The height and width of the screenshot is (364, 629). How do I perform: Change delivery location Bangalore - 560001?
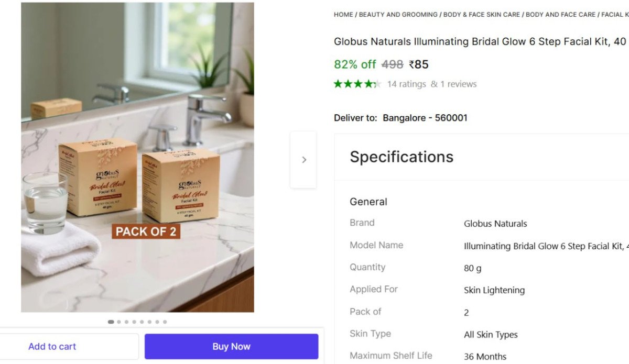pos(425,118)
